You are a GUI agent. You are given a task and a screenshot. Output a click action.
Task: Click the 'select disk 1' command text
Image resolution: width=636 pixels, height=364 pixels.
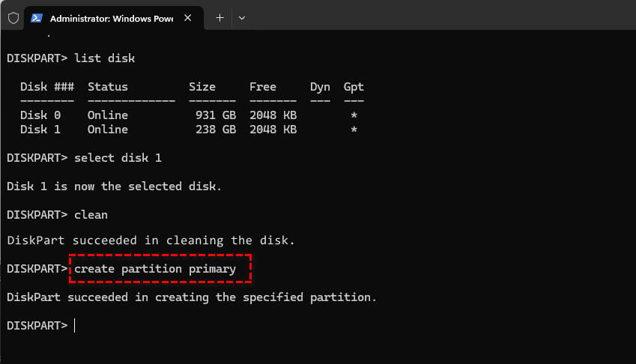(118, 158)
